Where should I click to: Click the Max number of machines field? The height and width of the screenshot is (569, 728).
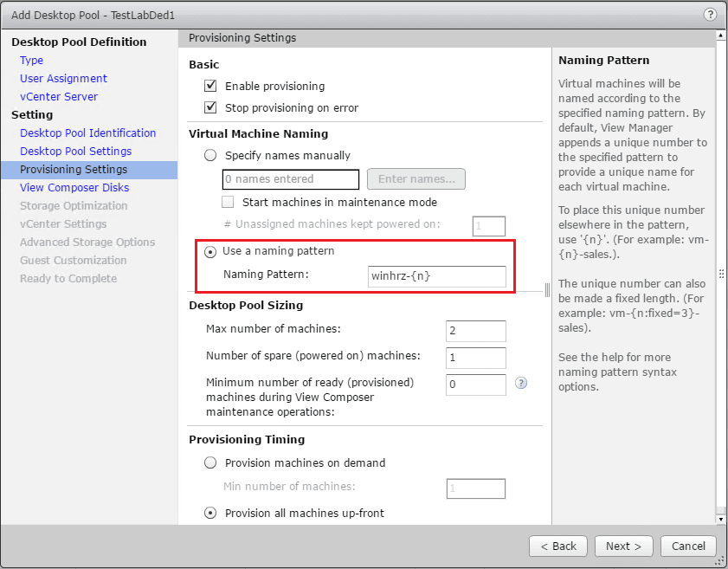coord(476,330)
